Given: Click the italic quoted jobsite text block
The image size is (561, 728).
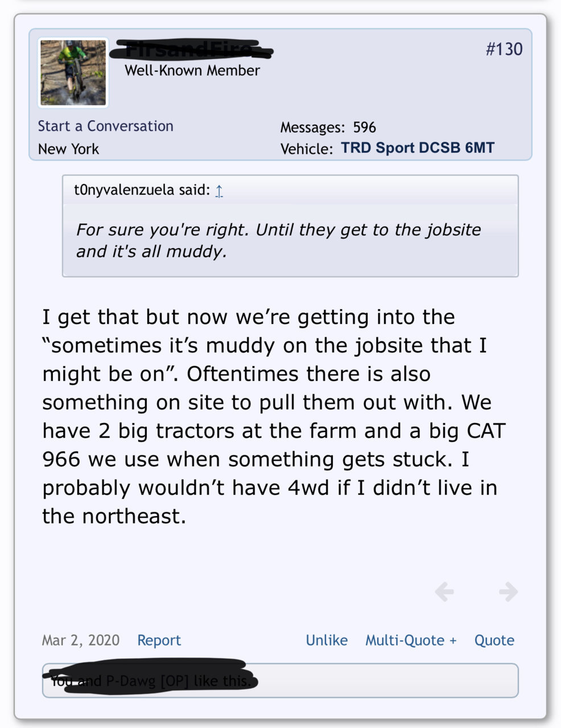Looking at the screenshot, I should tap(279, 240).
